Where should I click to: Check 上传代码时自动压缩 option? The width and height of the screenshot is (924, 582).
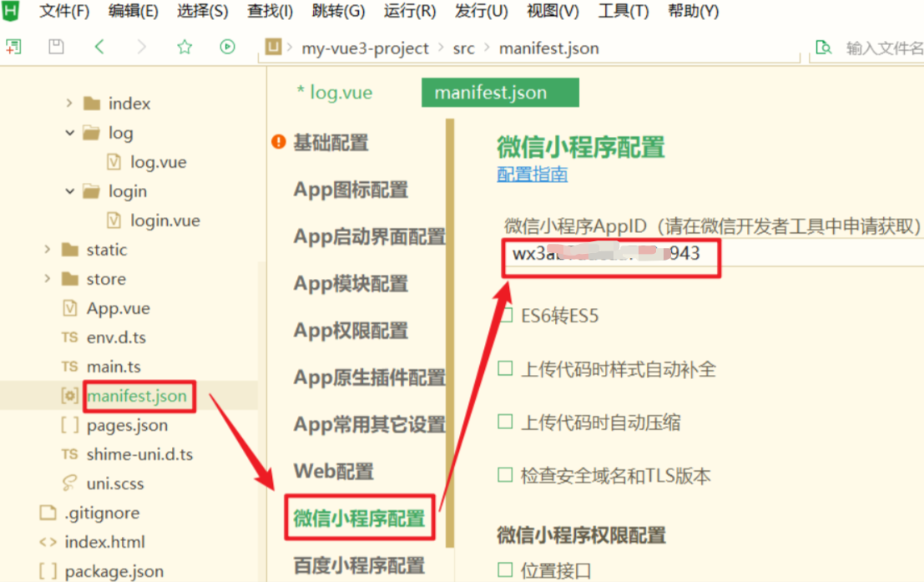pyautogui.click(x=504, y=422)
